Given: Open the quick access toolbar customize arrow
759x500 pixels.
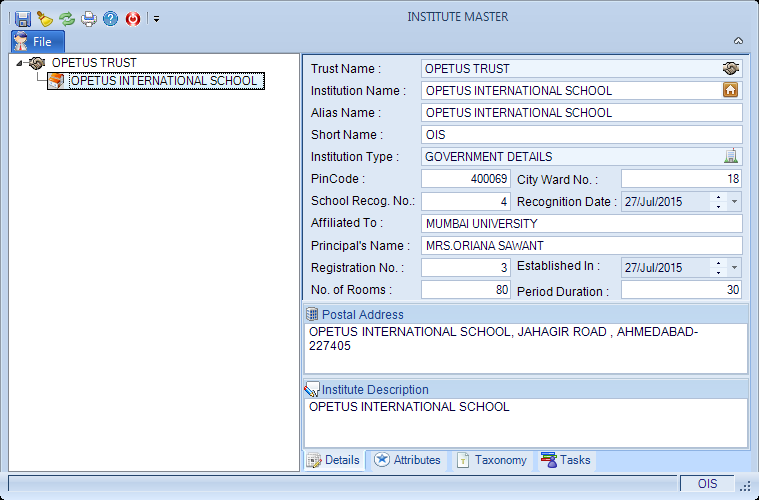Looking at the screenshot, I should tap(156, 19).
